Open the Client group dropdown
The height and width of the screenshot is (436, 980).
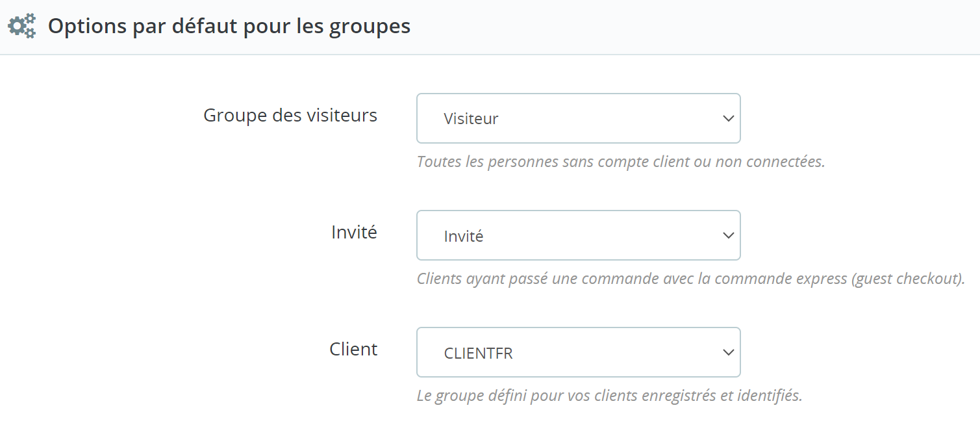coord(578,352)
